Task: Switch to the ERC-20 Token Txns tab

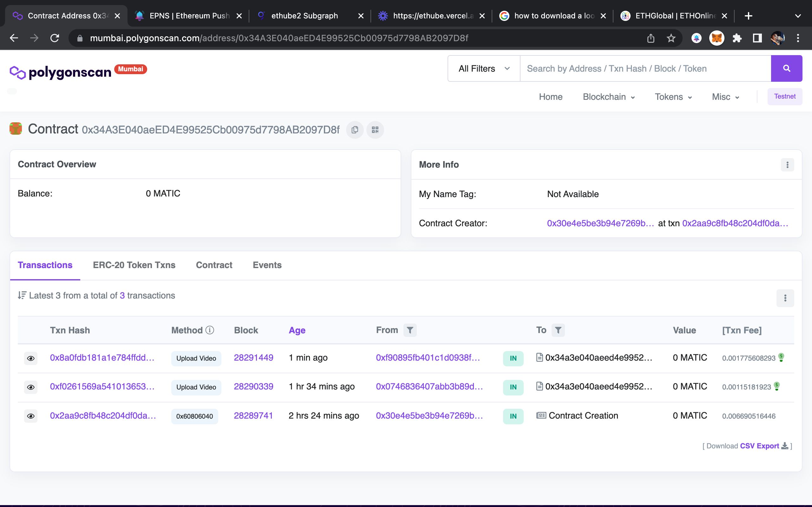Action: tap(134, 265)
